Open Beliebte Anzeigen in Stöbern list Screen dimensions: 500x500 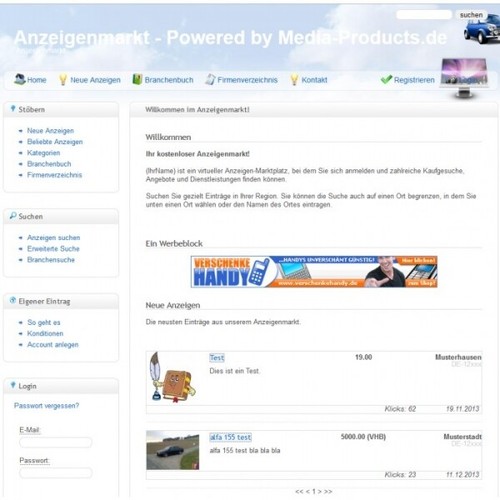55,142
